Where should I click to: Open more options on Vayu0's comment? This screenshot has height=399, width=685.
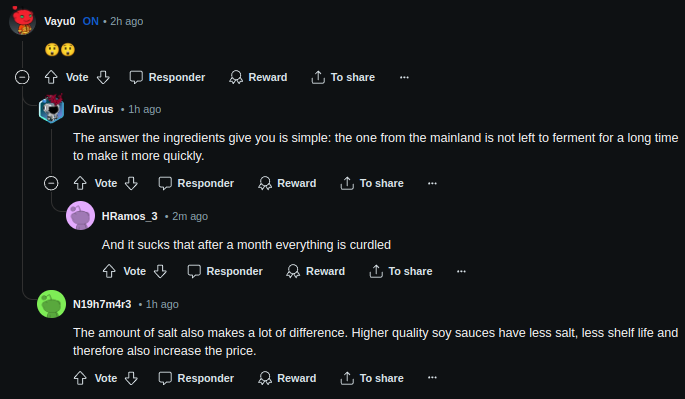coord(404,77)
